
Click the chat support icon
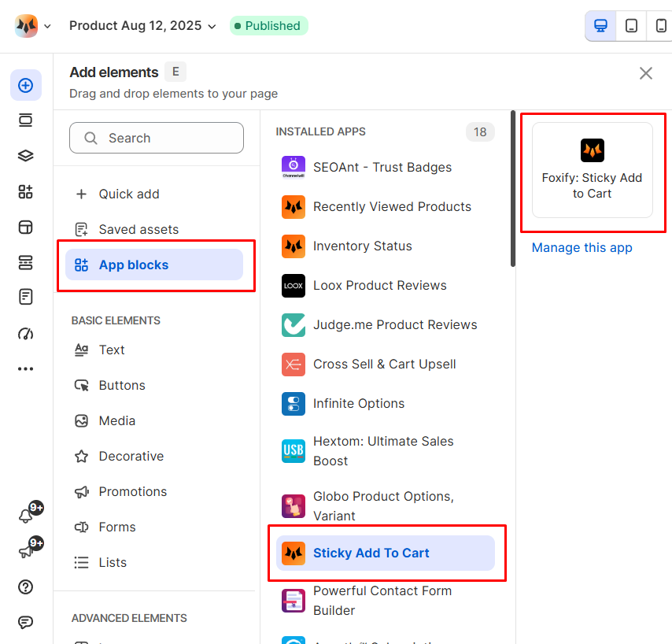point(25,623)
